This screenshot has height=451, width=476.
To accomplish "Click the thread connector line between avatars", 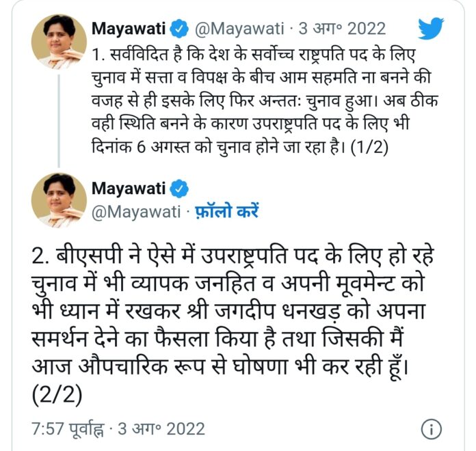I will 59,122.
